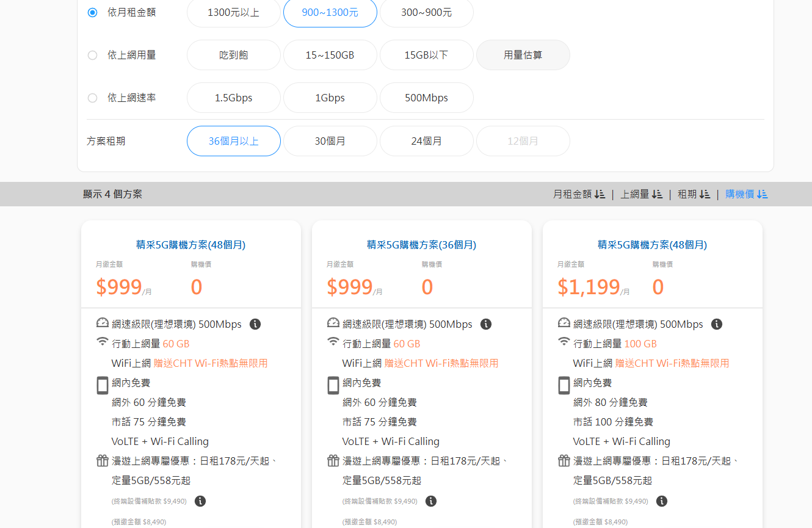This screenshot has width=812, height=528.
Task: Select the 依月租金額 radio button
Action: tap(92, 12)
